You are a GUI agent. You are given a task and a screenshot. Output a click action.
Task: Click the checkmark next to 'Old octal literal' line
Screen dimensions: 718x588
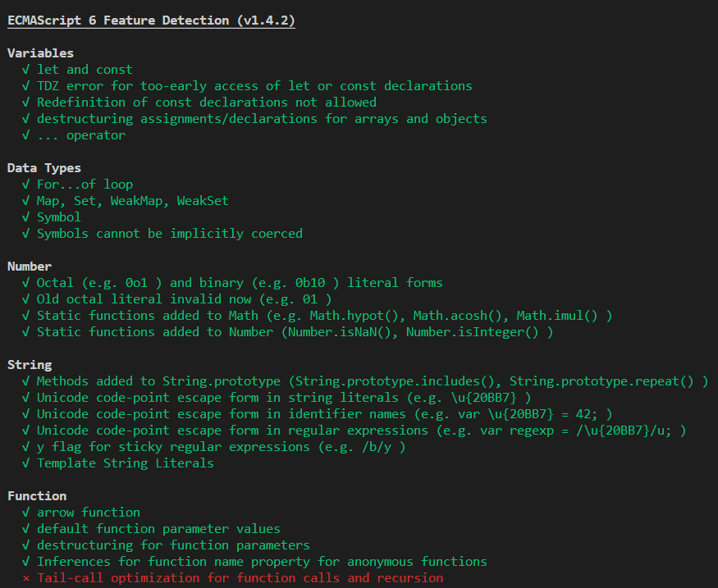[26, 299]
